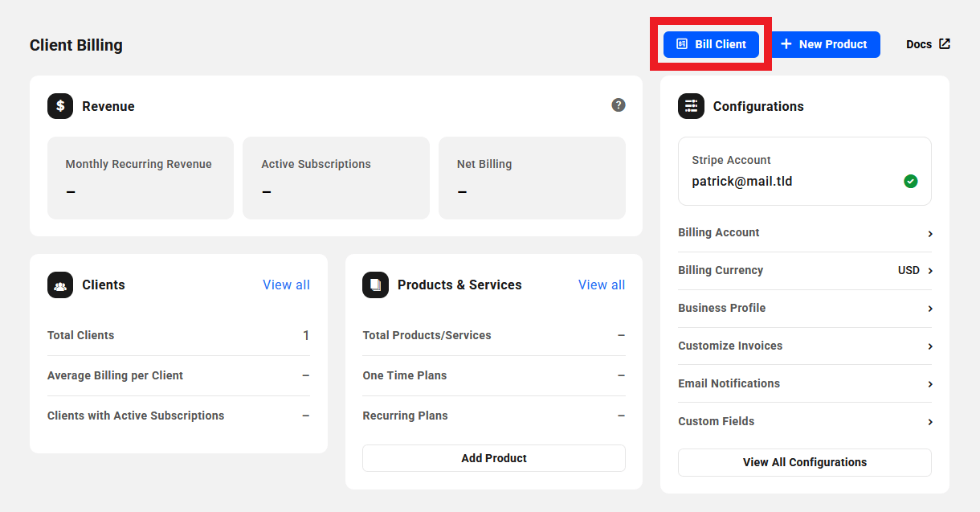This screenshot has height=512, width=980.
Task: Open the Custom Fields configuration
Action: 805,422
